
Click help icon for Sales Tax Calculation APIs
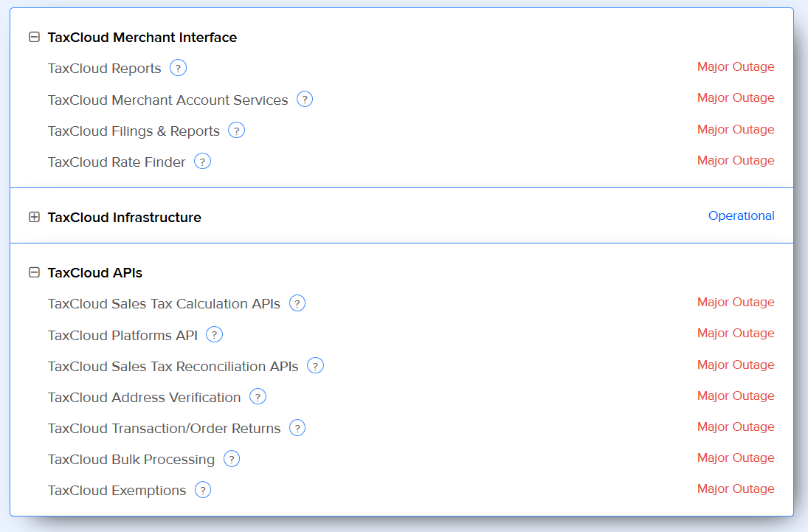(297, 303)
